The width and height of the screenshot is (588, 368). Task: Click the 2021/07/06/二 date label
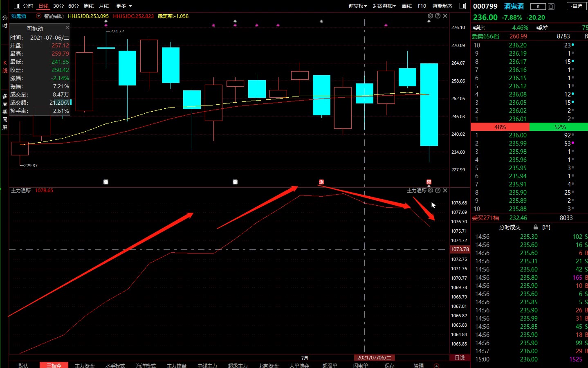point(374,358)
